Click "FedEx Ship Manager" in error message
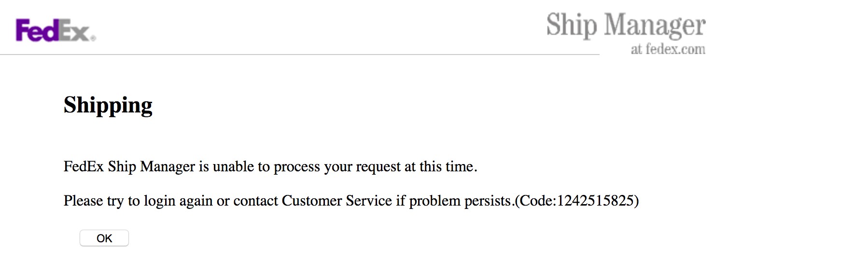 pyautogui.click(x=129, y=167)
